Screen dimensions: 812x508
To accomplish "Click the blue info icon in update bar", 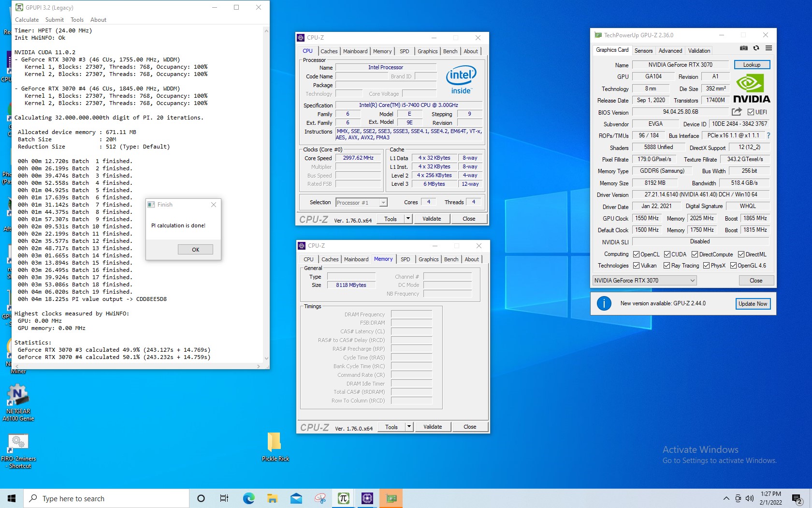I will pos(604,303).
